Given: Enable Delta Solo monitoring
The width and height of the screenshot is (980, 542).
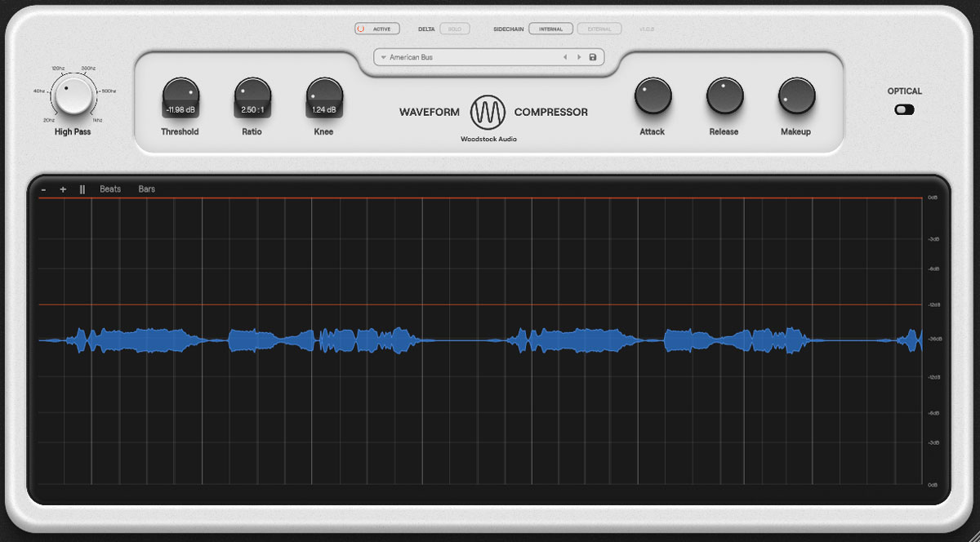Looking at the screenshot, I should [x=454, y=28].
